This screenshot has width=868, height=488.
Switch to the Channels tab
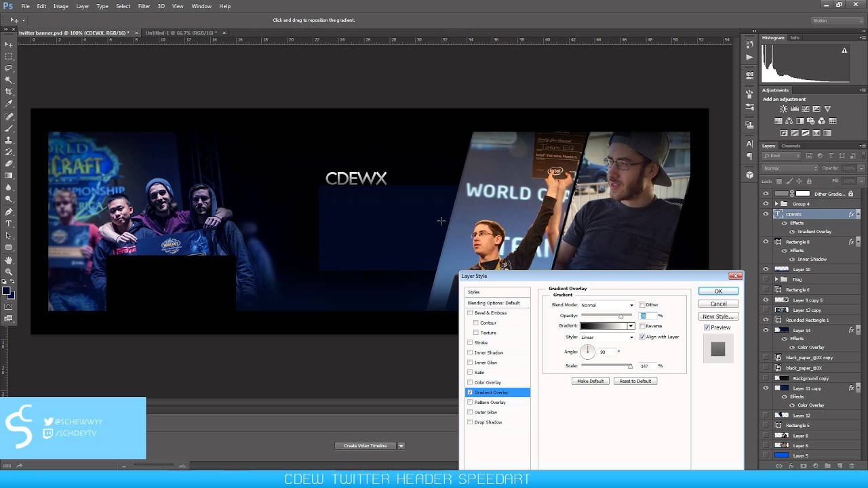pyautogui.click(x=791, y=146)
